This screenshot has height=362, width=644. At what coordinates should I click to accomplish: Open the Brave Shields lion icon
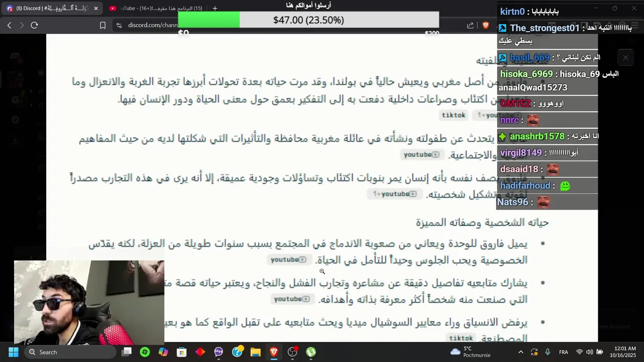(x=486, y=25)
